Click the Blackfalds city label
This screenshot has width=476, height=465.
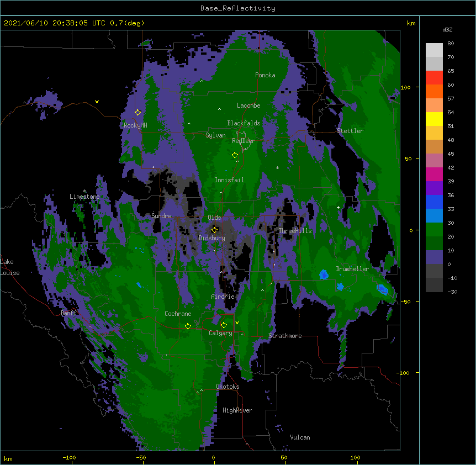pos(244,123)
